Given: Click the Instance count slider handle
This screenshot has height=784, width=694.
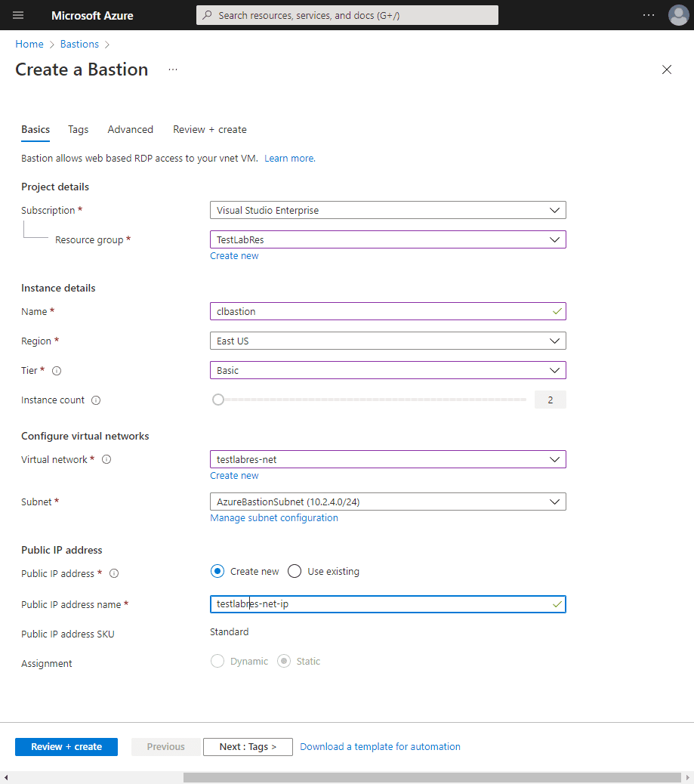Looking at the screenshot, I should pyautogui.click(x=218, y=400).
